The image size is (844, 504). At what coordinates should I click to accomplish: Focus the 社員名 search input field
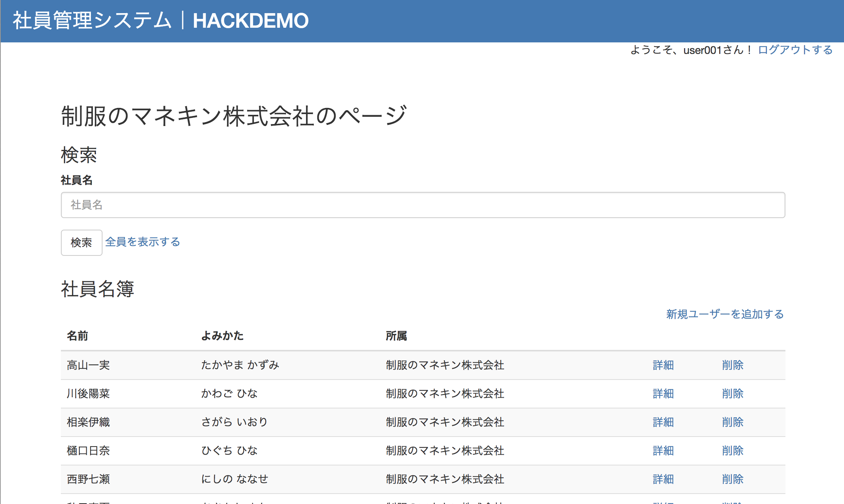pyautogui.click(x=423, y=205)
